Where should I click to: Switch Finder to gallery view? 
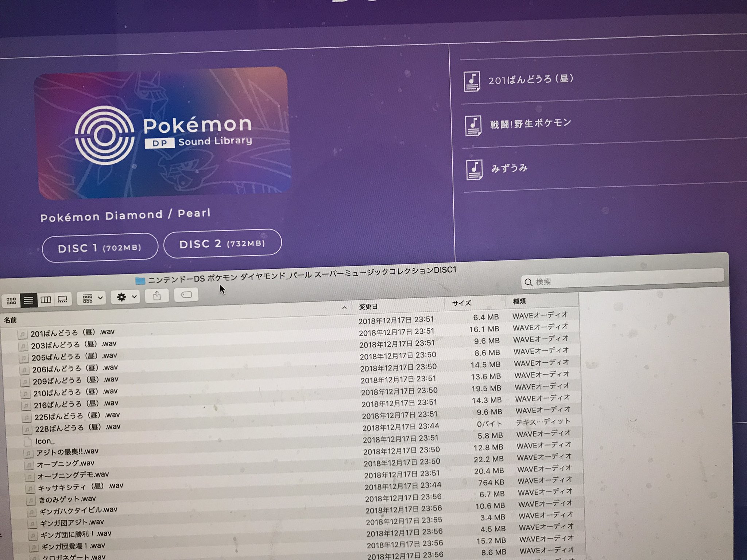pos(62,299)
